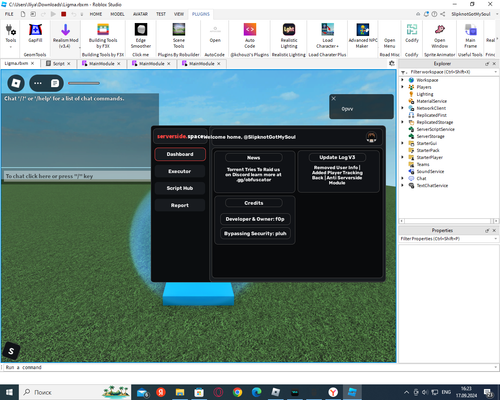Click the help circle icon in title area

(434, 14)
